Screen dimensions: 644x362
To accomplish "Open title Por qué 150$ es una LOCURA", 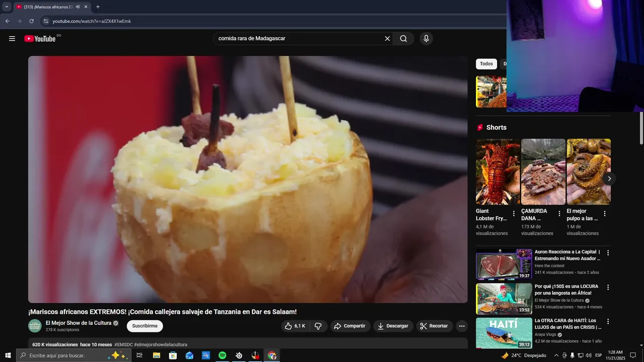I will click(x=567, y=290).
